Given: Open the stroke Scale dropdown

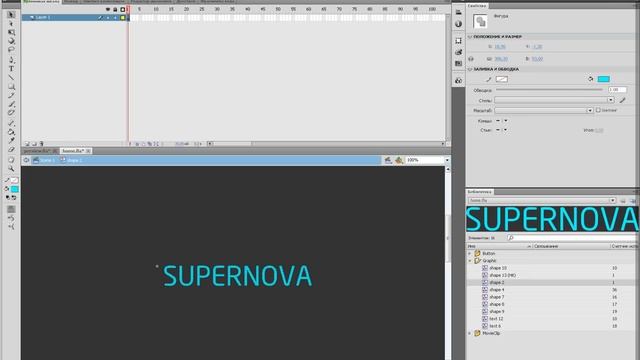Looking at the screenshot, I should (x=543, y=111).
